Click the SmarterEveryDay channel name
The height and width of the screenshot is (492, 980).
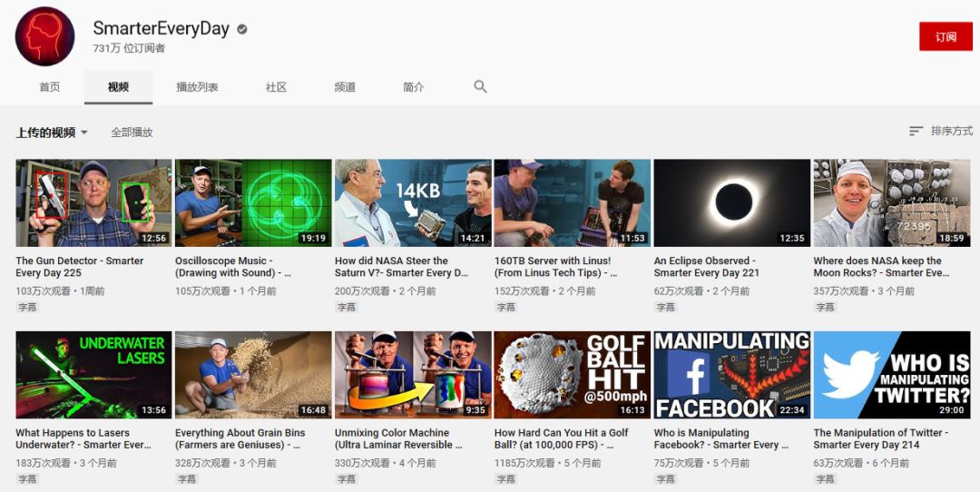tap(162, 29)
